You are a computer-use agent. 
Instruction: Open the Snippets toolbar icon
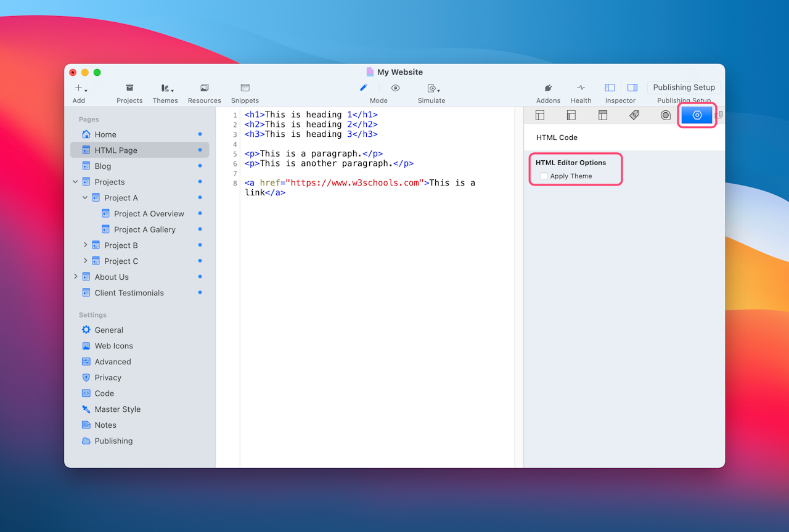click(245, 88)
